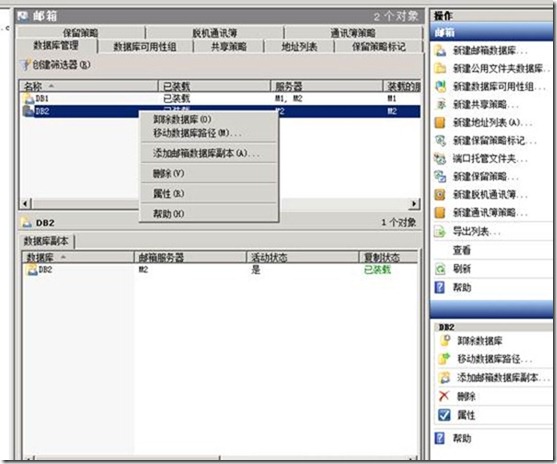Screen dimensions: 557x464
Task: Switch to the 保留策略 tab
Action: (81, 33)
